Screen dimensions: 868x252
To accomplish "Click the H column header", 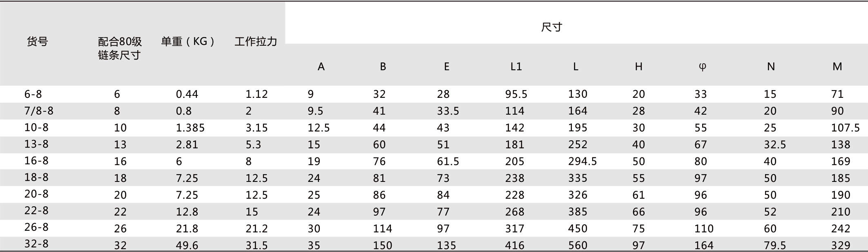I will (638, 66).
